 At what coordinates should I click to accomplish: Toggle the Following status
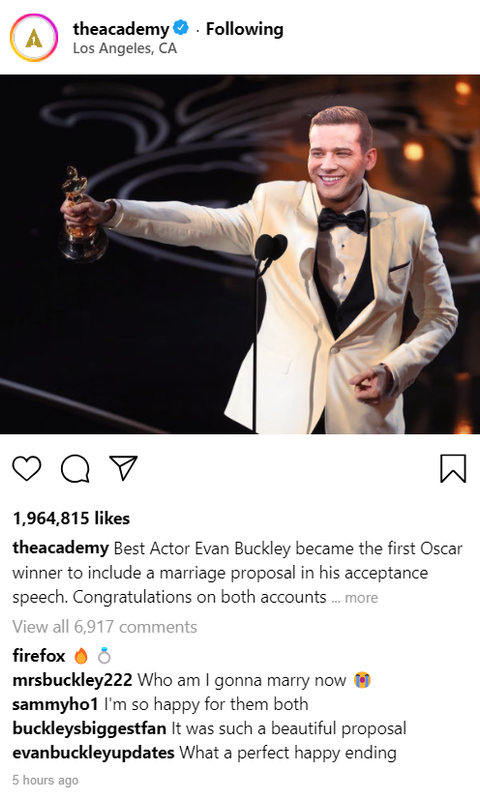point(244,29)
